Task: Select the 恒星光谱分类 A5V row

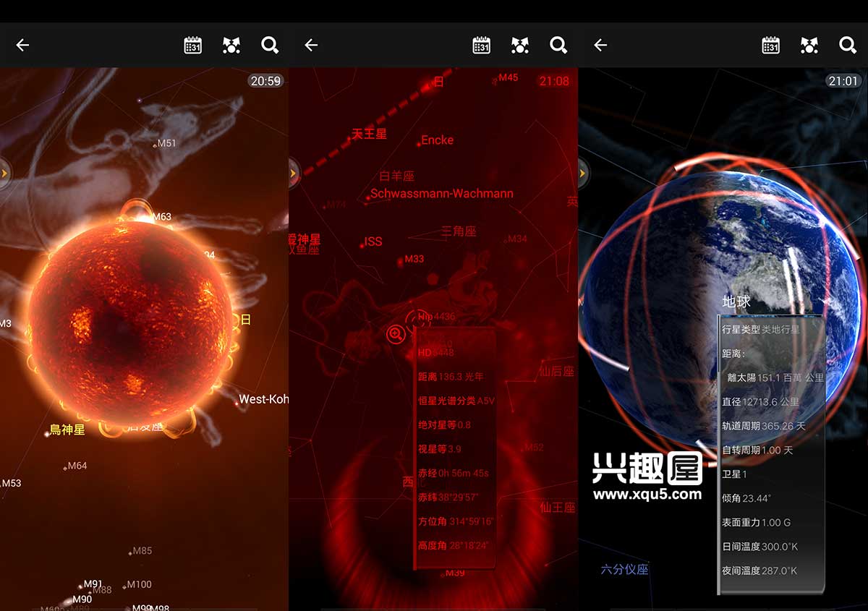Action: pos(456,401)
